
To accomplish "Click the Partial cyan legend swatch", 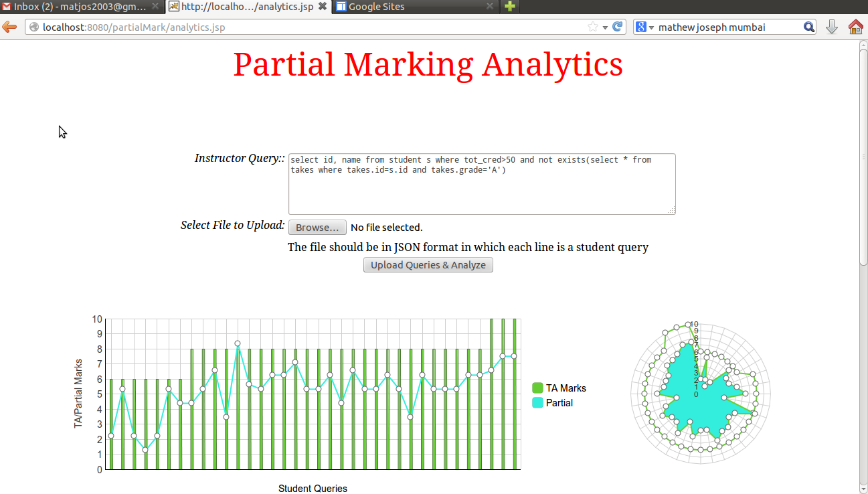I will pos(537,403).
